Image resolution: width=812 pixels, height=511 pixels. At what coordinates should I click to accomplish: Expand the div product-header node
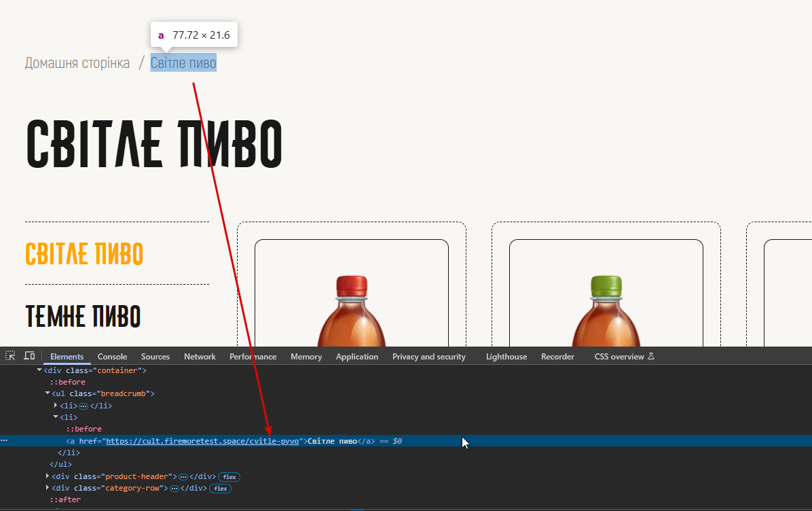point(48,476)
